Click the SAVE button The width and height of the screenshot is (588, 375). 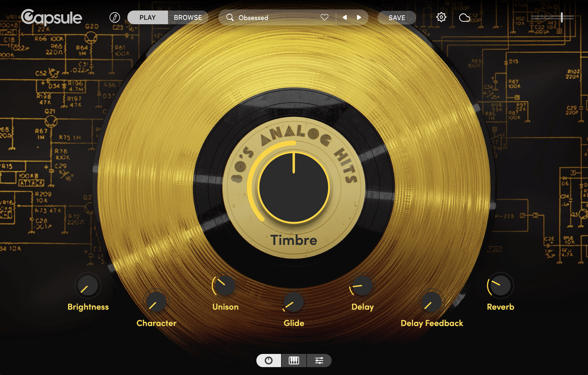[x=397, y=18]
